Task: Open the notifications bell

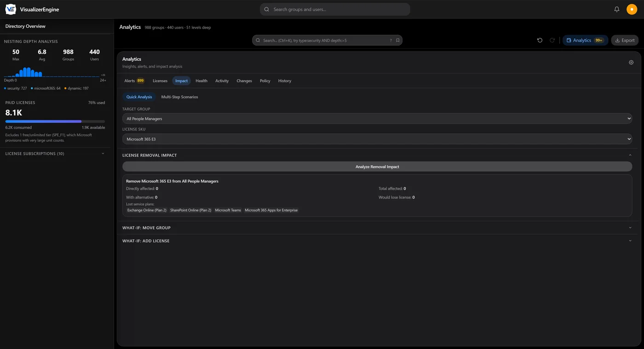Action: point(617,9)
